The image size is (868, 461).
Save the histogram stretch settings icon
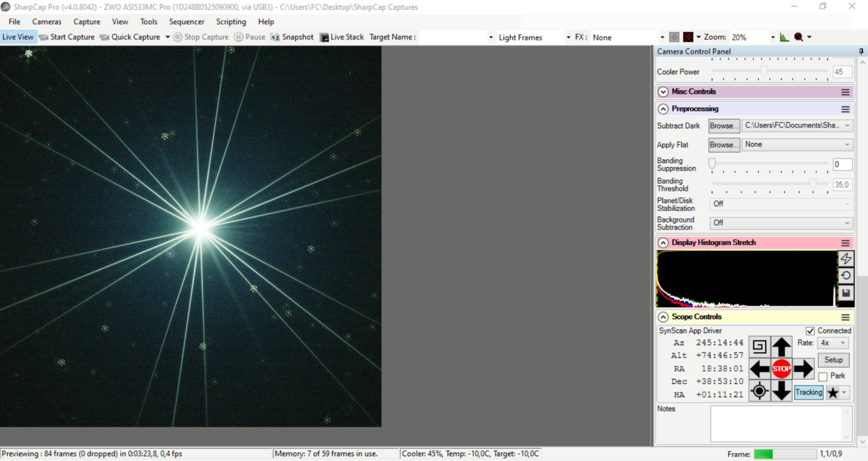[x=845, y=294]
